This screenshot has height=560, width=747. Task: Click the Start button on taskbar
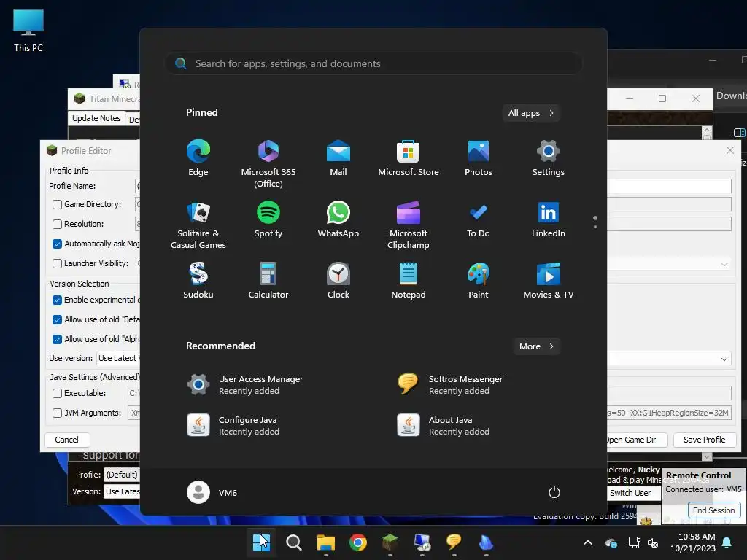coord(261,542)
